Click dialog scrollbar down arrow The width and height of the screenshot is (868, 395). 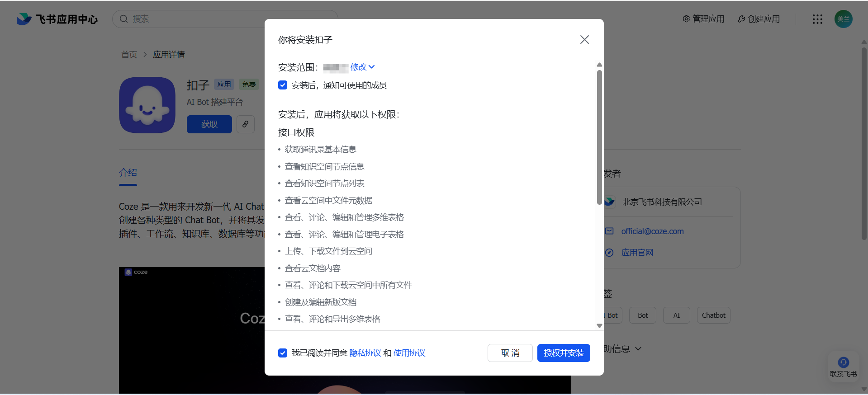pos(599,326)
